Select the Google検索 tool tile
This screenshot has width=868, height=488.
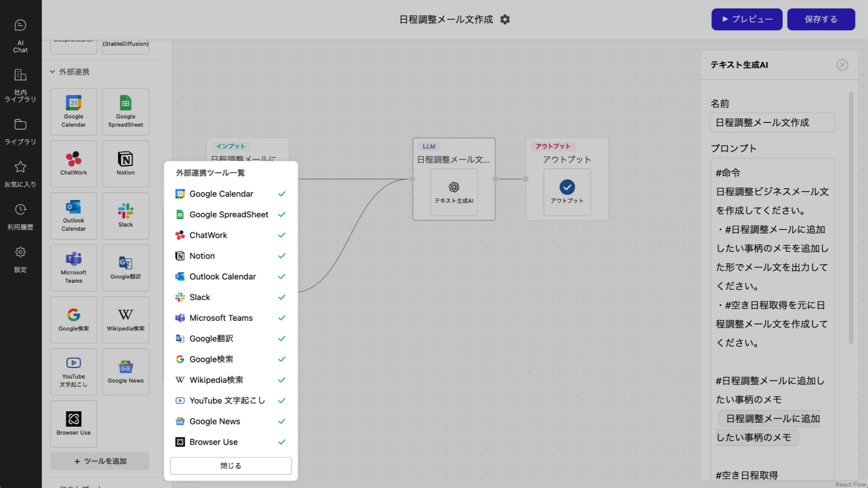(74, 320)
